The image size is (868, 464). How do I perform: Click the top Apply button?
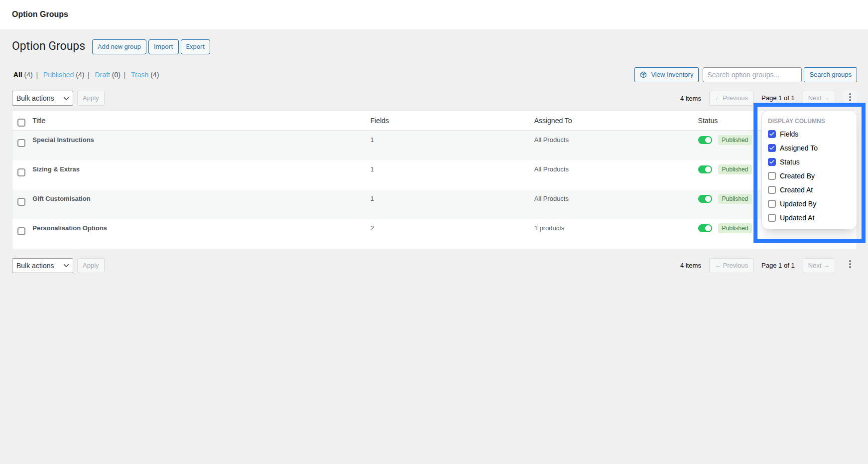pos(91,98)
